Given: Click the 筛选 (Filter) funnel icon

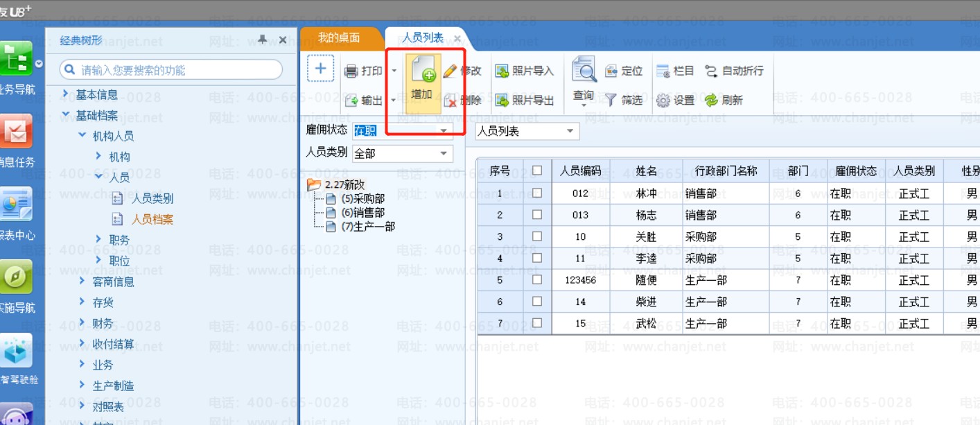Looking at the screenshot, I should coord(611,101).
